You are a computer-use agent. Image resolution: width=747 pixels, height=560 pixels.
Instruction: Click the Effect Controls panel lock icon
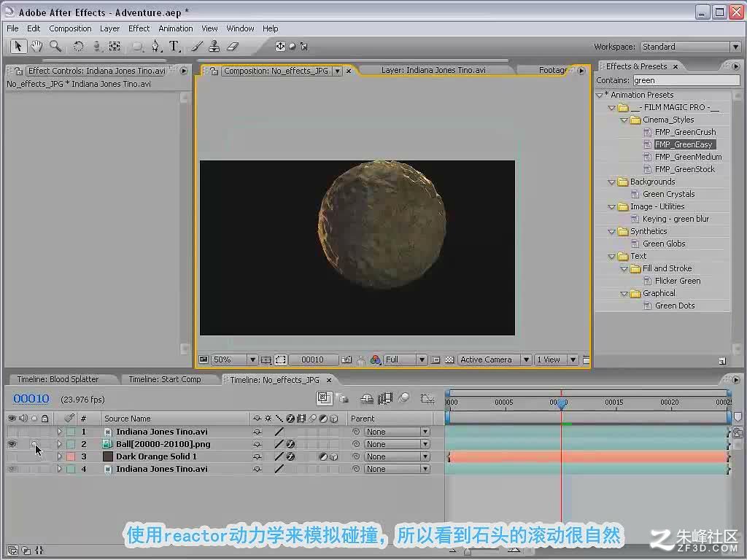[x=18, y=71]
